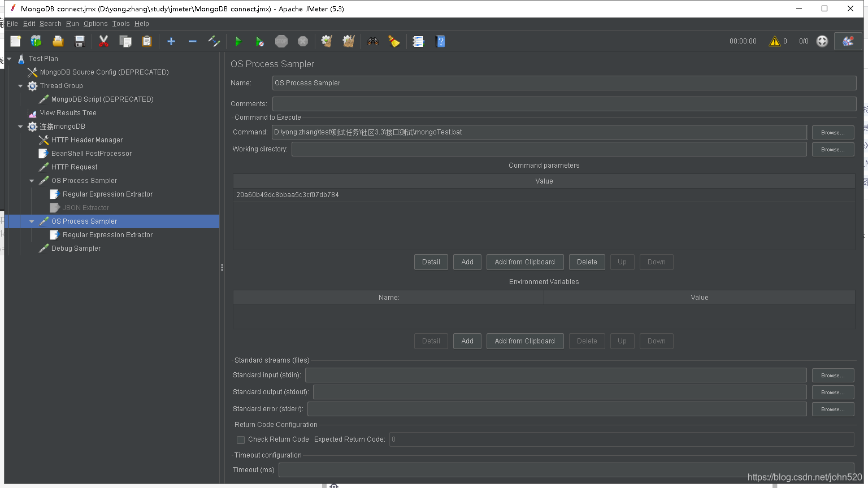This screenshot has height=488, width=868.
Task: Collapse the selected OS Process Sampler node
Action: pyautogui.click(x=32, y=221)
